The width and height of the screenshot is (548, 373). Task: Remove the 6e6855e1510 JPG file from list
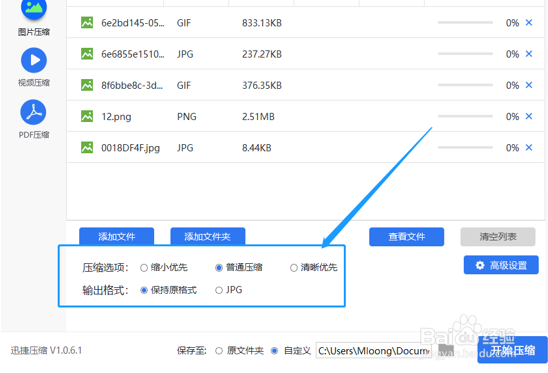[x=529, y=54]
